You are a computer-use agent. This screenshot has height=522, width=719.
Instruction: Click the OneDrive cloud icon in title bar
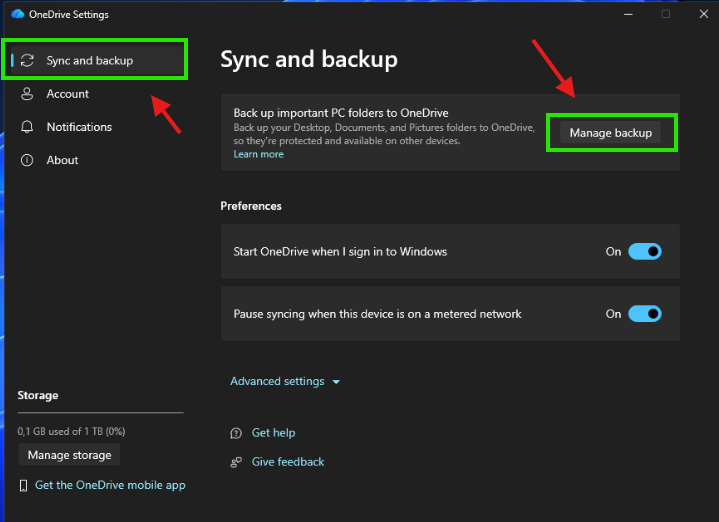tap(17, 15)
